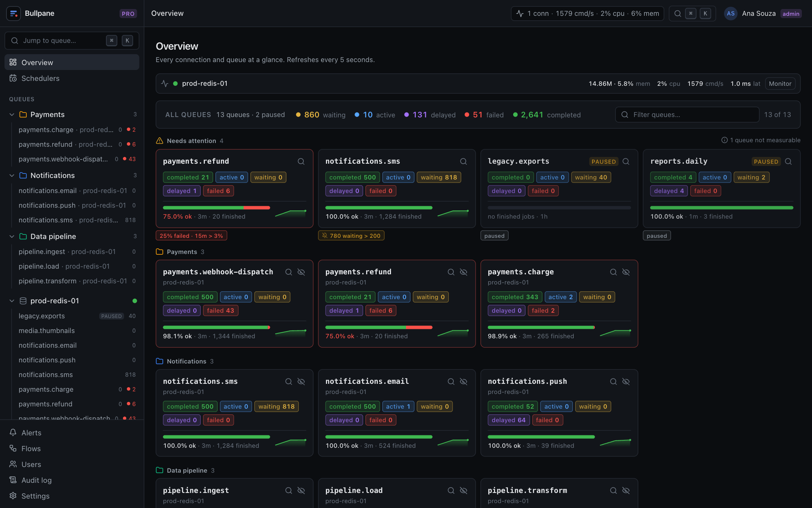Click payments.refund success-rate progress bar in Needs attention

pyautogui.click(x=217, y=208)
